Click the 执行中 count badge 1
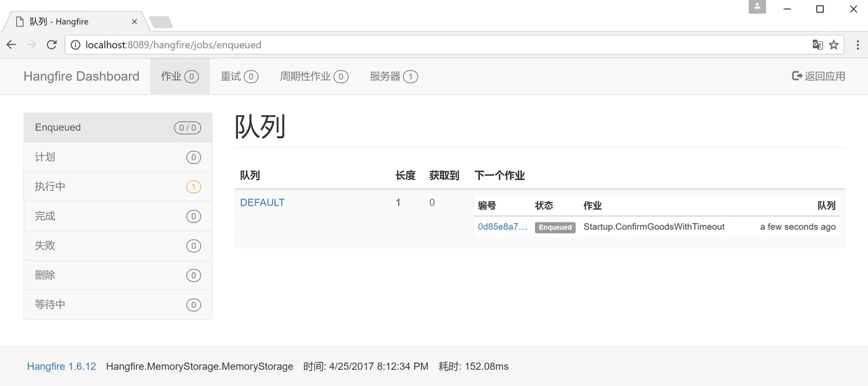 pyautogui.click(x=193, y=187)
